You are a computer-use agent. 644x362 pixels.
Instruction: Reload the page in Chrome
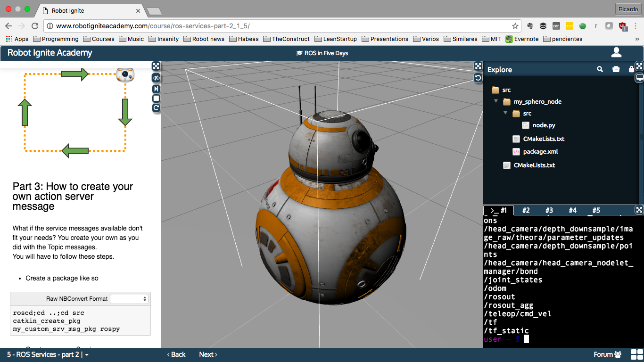click(35, 26)
